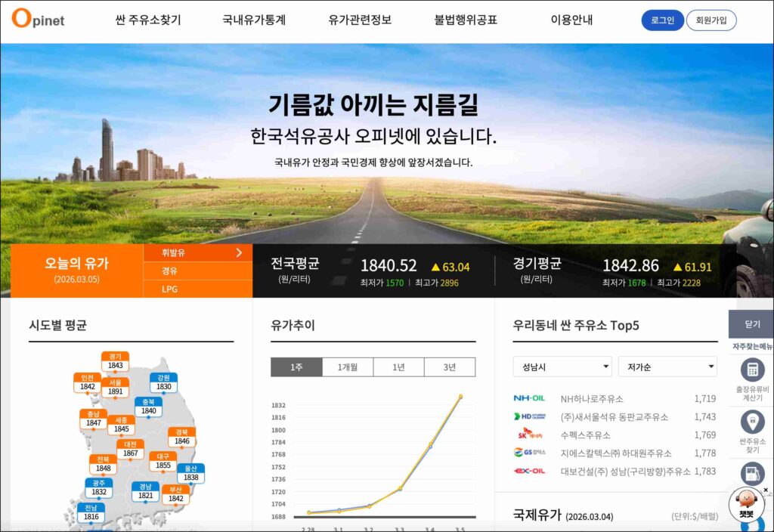Open the 싼주유소 찾기 map pin icon
This screenshot has width=774, height=532.
point(752,422)
